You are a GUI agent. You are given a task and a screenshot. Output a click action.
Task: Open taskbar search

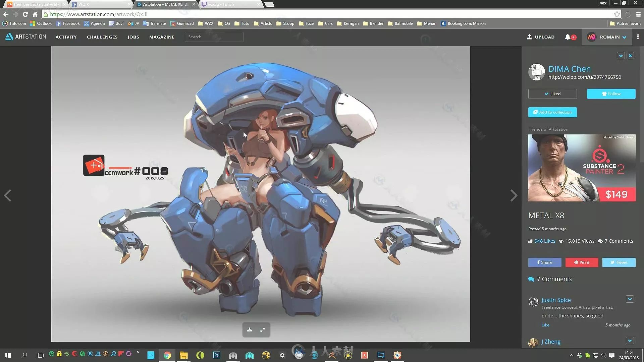click(x=24, y=355)
